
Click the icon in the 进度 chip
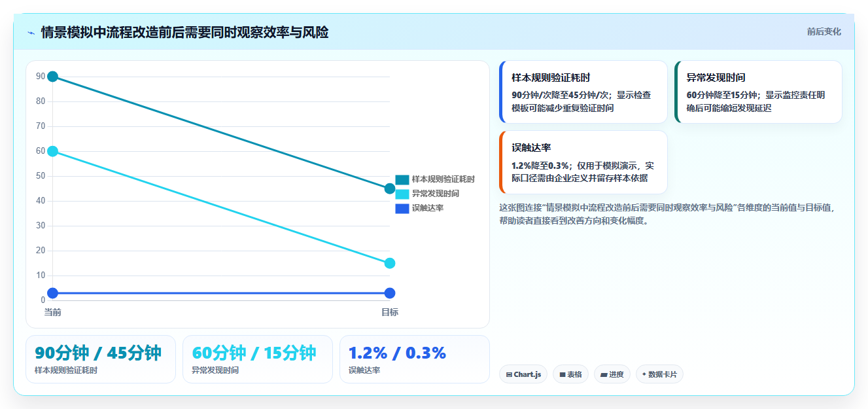point(604,375)
